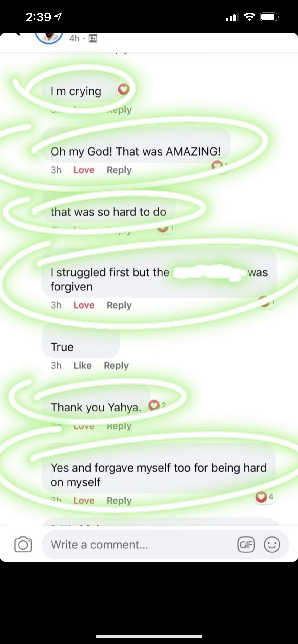
Task: Tap the friends audience icon next to 4h
Action: point(93,38)
